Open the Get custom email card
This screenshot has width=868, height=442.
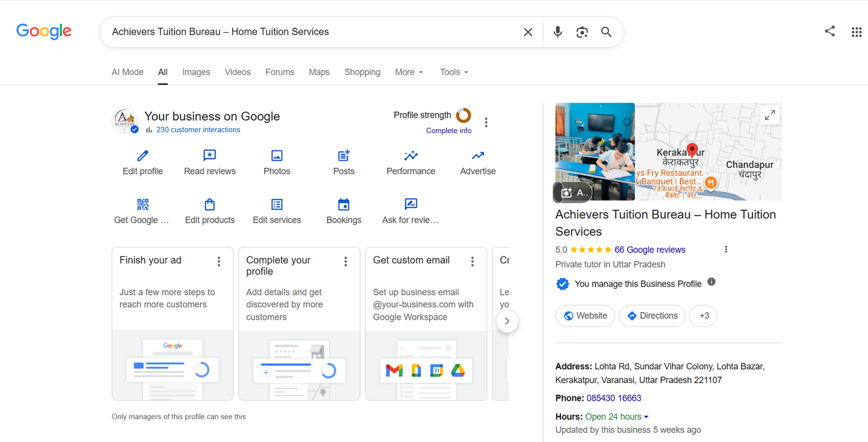click(x=426, y=324)
